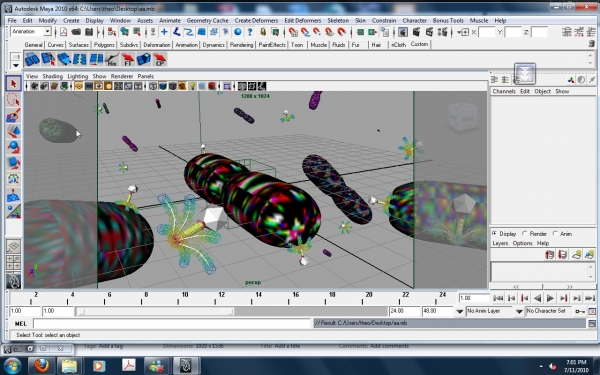The height and width of the screenshot is (375, 600).
Task: Enable snap to grids icon
Action: (x=293, y=32)
